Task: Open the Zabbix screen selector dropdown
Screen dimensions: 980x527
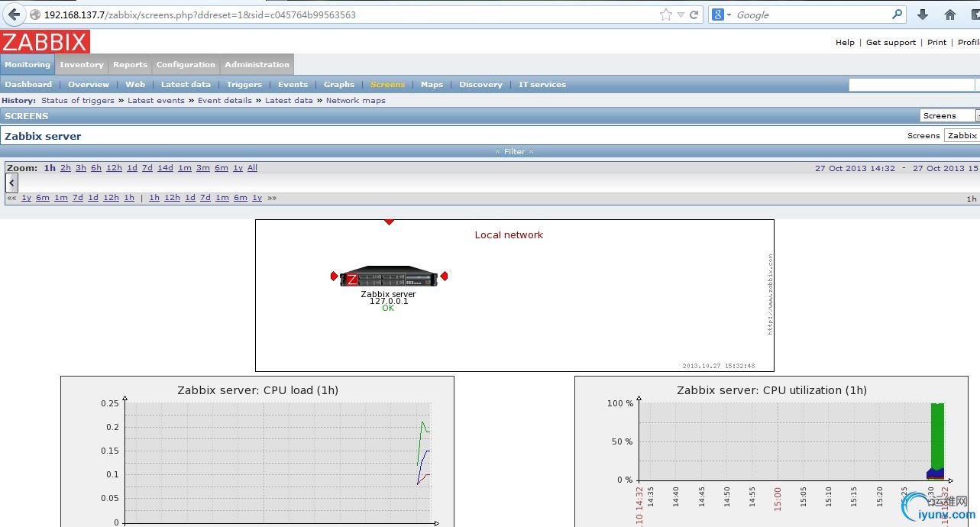Action: (x=962, y=135)
